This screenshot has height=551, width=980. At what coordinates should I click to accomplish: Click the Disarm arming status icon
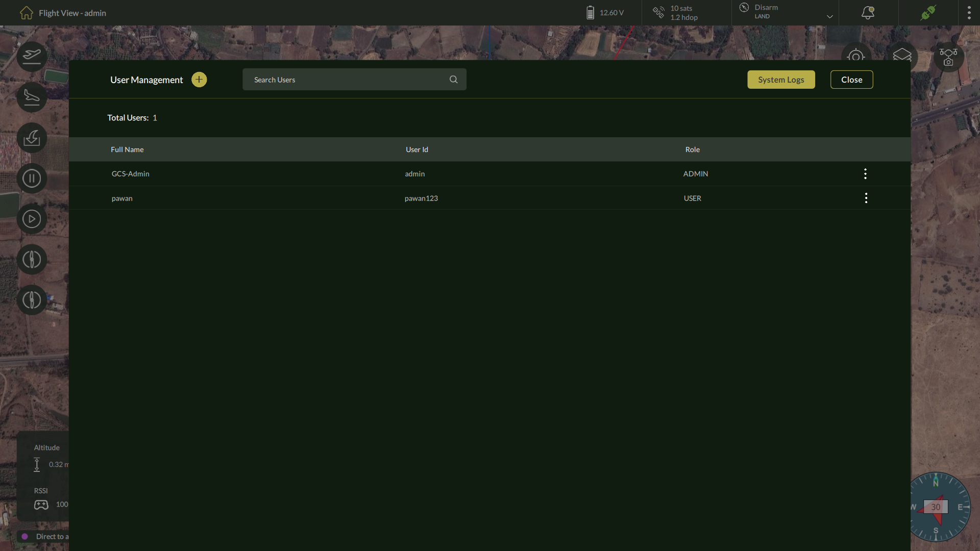tap(744, 8)
